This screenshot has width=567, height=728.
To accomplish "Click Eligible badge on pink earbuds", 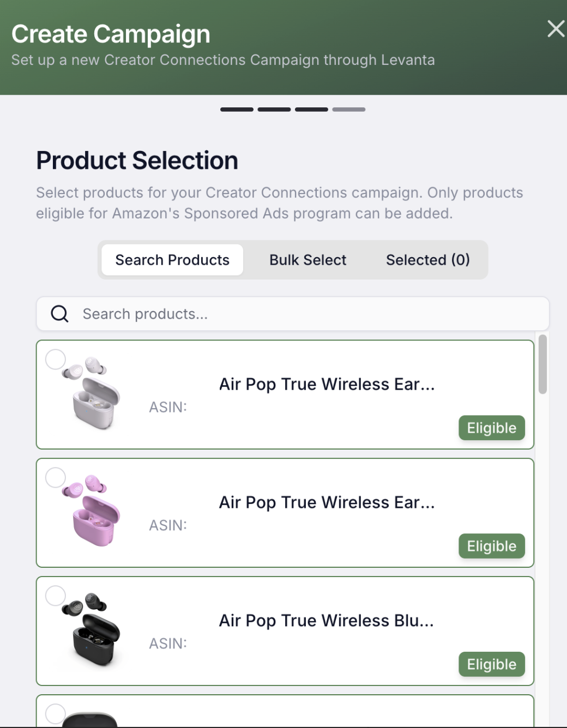I will point(491,546).
